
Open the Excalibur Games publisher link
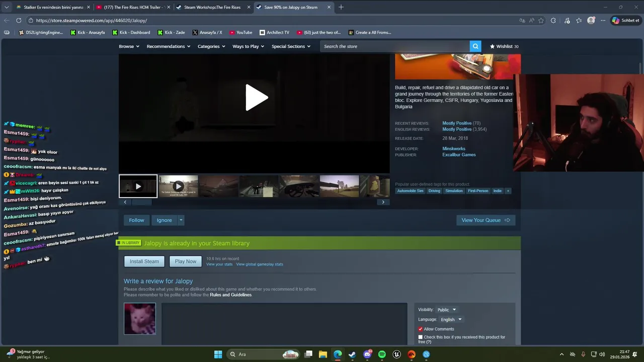coord(459,155)
